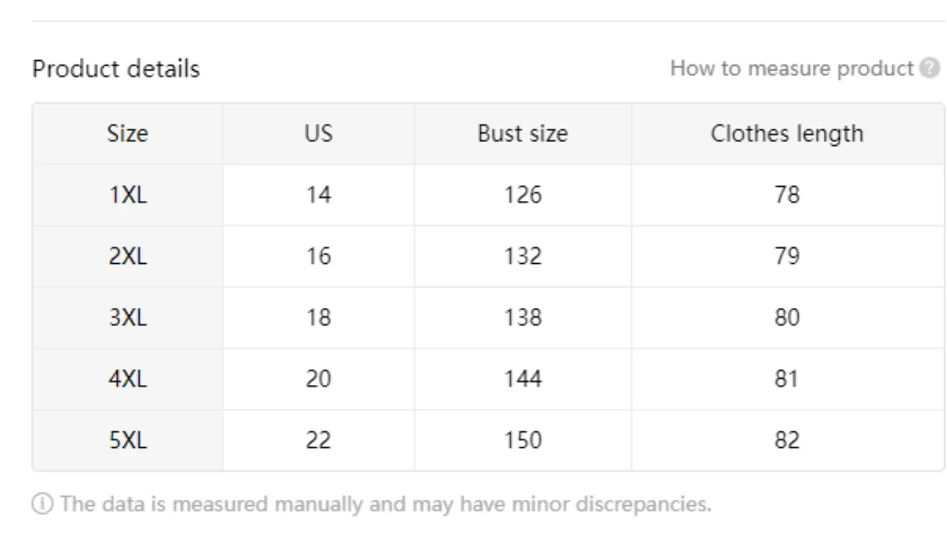Click the Size column header
Viewport: 947px width, 560px height.
tap(127, 133)
